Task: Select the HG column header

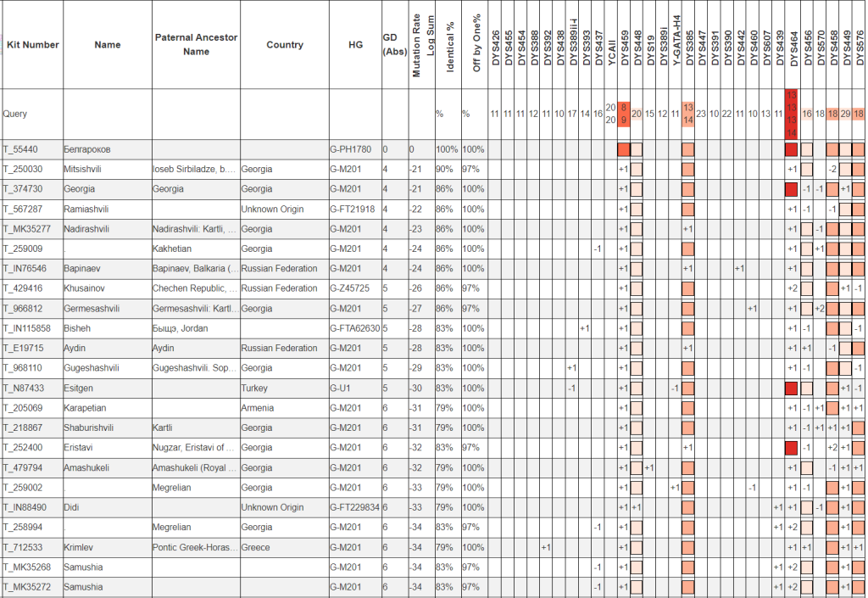Action: click(x=354, y=45)
